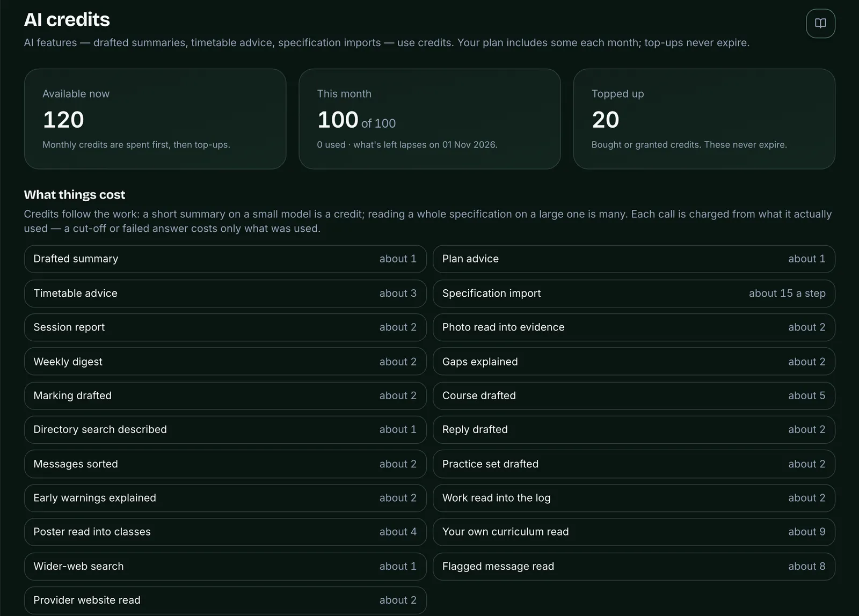Viewport: 859px width, 616px height.
Task: Select the Poster read into classes row
Action: tap(225, 532)
